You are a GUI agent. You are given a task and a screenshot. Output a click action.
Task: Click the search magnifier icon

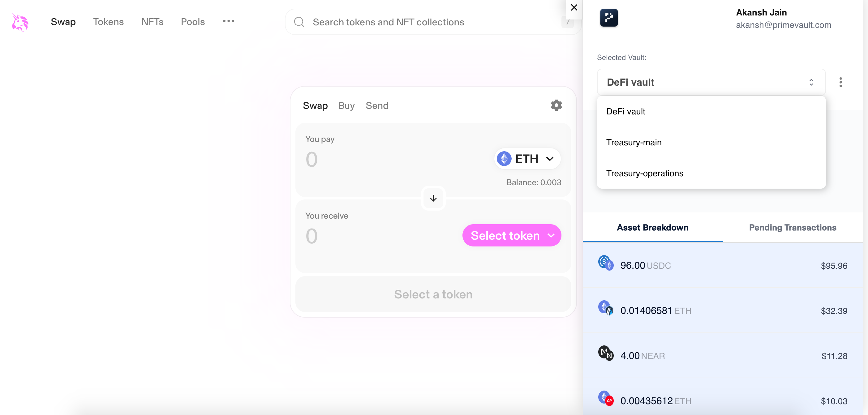pyautogui.click(x=299, y=22)
